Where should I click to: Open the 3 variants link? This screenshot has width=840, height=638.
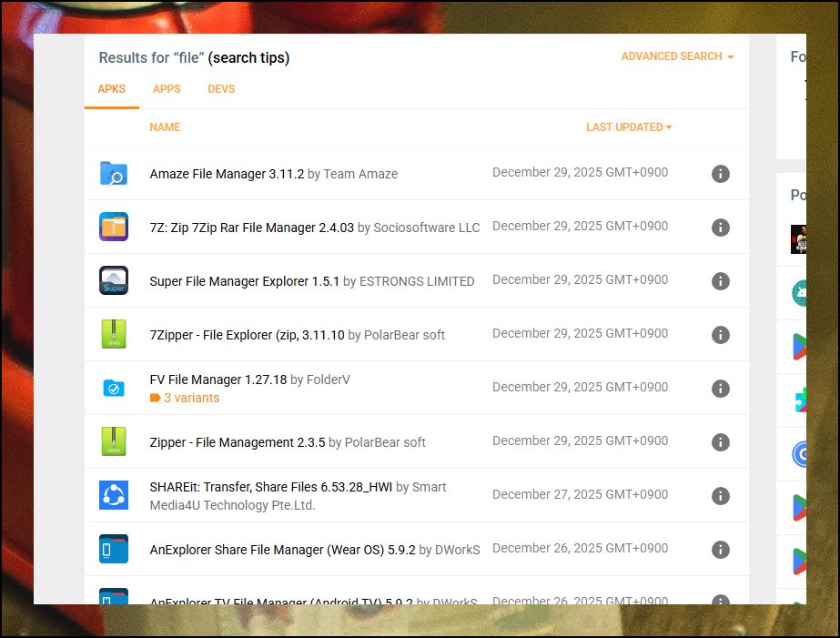[x=185, y=398]
